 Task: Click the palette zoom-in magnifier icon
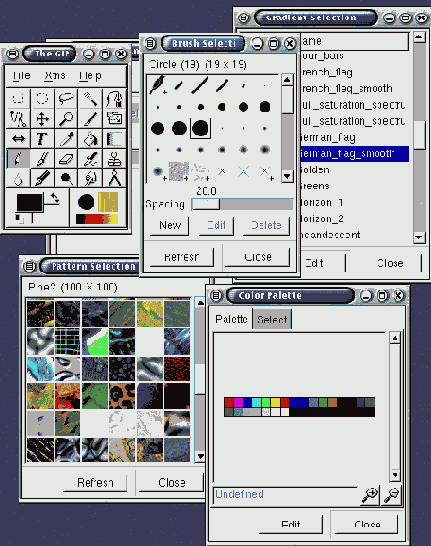click(x=370, y=495)
